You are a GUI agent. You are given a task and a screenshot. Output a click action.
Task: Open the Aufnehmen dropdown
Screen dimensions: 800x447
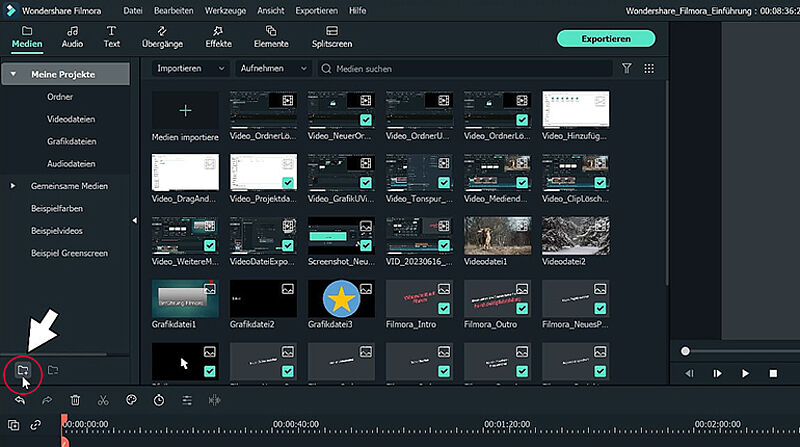[273, 68]
